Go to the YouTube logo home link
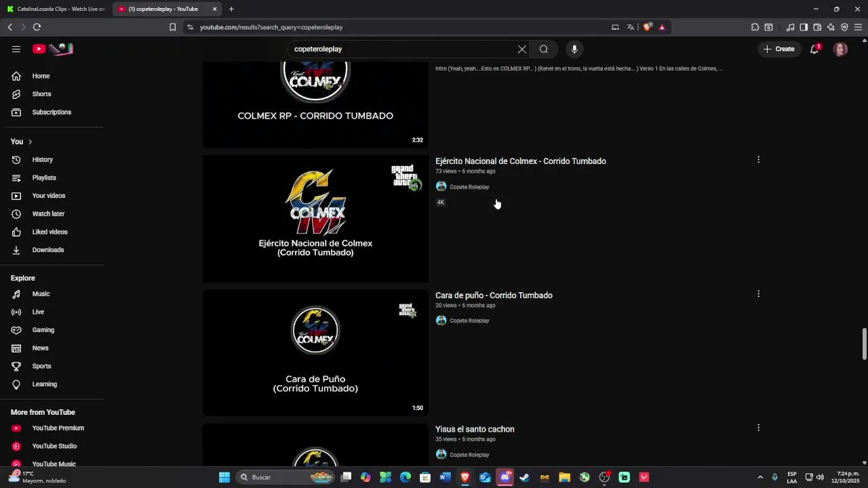 click(53, 49)
